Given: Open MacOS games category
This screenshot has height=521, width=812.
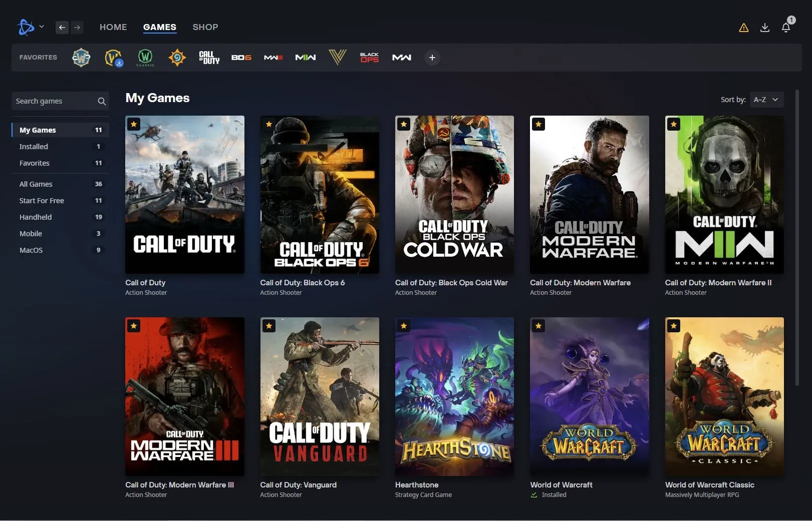Looking at the screenshot, I should (x=60, y=250).
